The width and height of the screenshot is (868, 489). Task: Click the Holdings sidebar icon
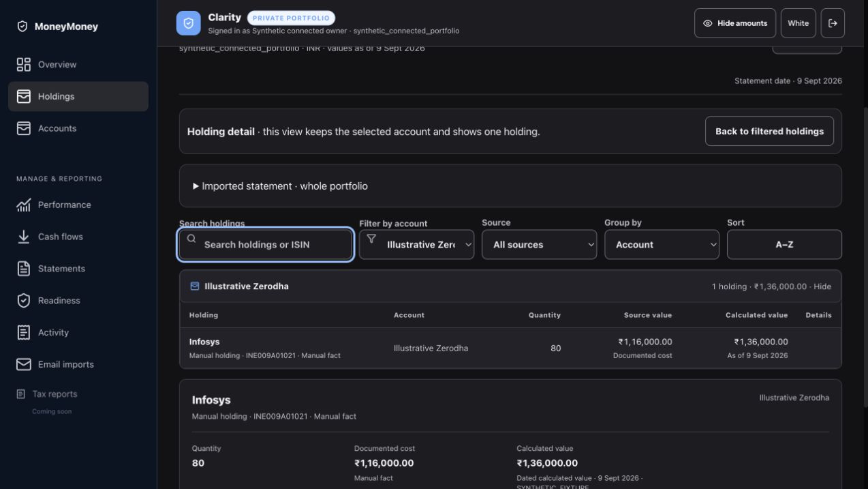pos(24,96)
